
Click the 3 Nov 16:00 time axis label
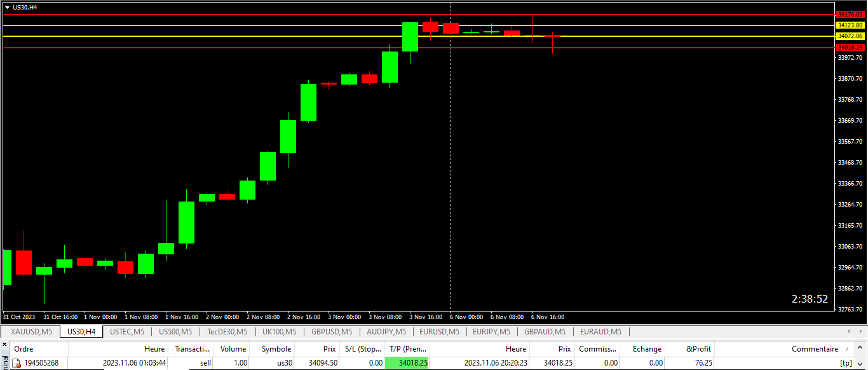pyautogui.click(x=426, y=317)
